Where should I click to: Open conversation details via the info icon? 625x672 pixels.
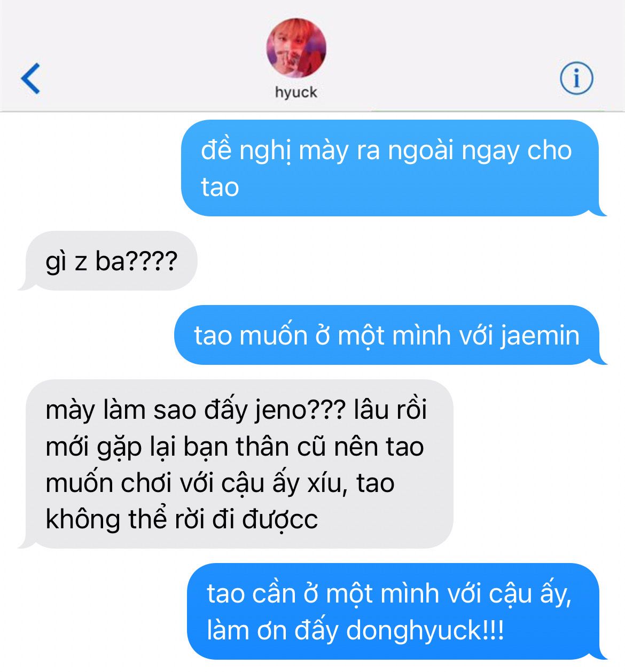click(576, 79)
